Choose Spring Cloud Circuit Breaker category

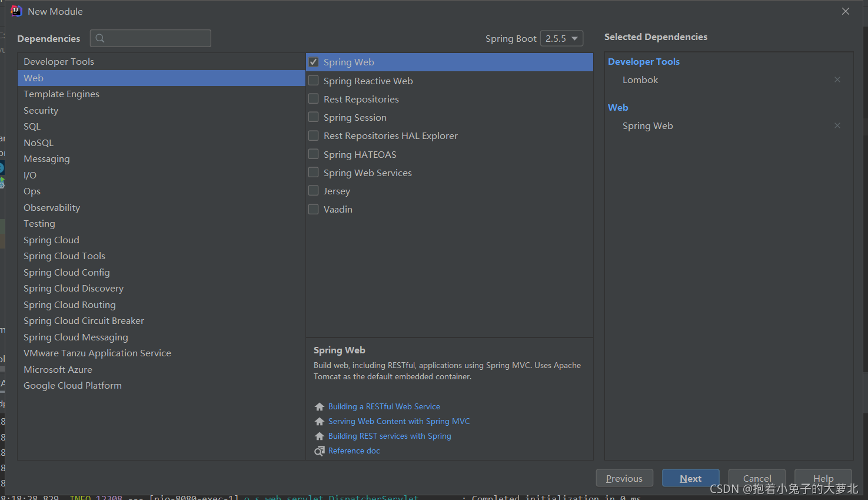[x=161, y=321]
